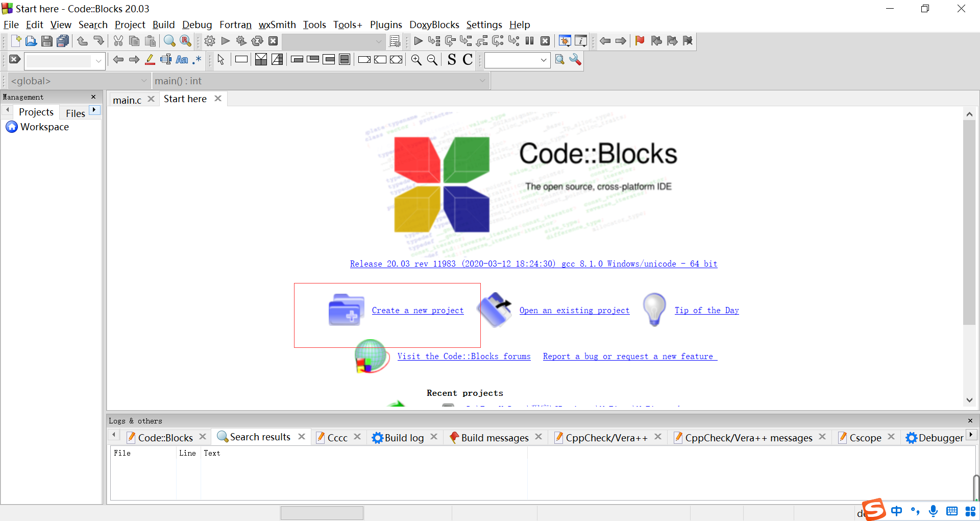The height and width of the screenshot is (521, 980).
Task: Click the microphone icon in IME bar
Action: (x=933, y=511)
